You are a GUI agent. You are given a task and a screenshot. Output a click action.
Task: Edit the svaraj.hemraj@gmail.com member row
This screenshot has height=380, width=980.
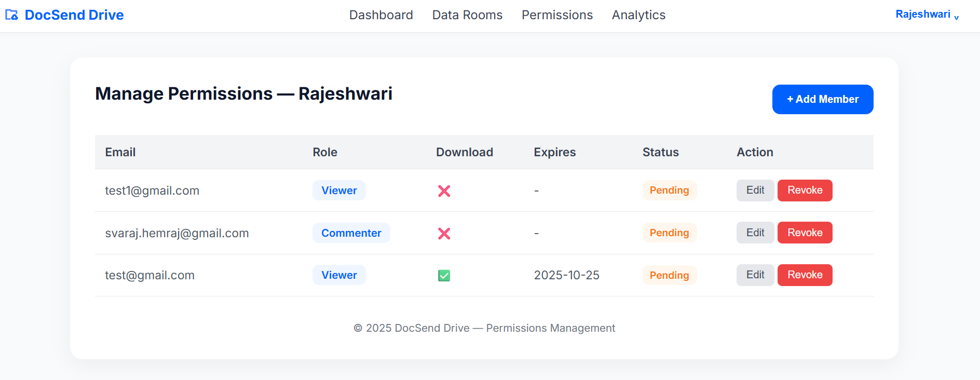755,233
